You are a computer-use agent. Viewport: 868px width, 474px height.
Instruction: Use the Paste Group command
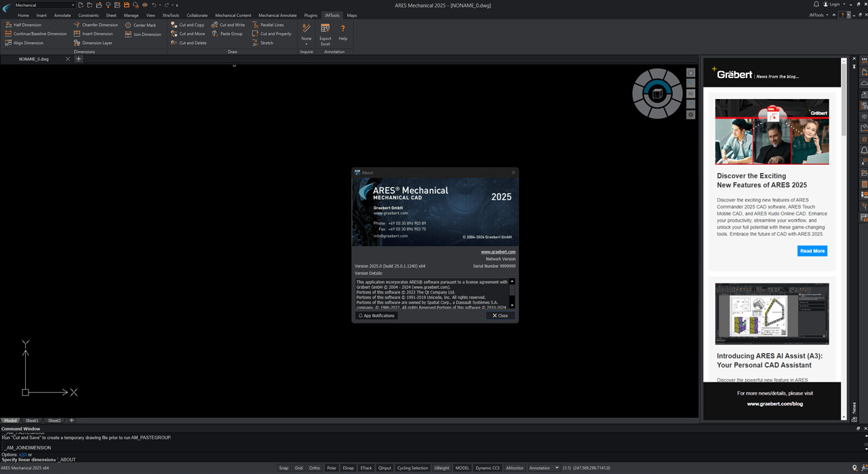click(227, 34)
